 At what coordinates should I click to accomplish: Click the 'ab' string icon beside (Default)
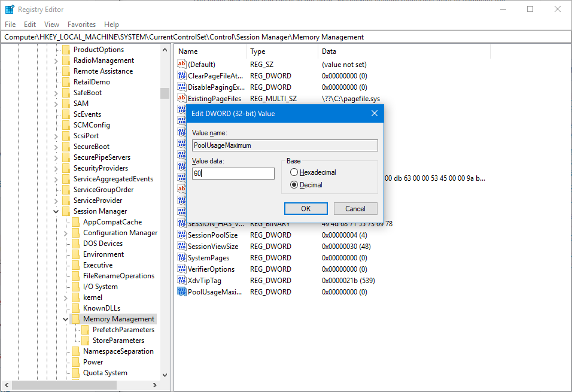coord(181,64)
